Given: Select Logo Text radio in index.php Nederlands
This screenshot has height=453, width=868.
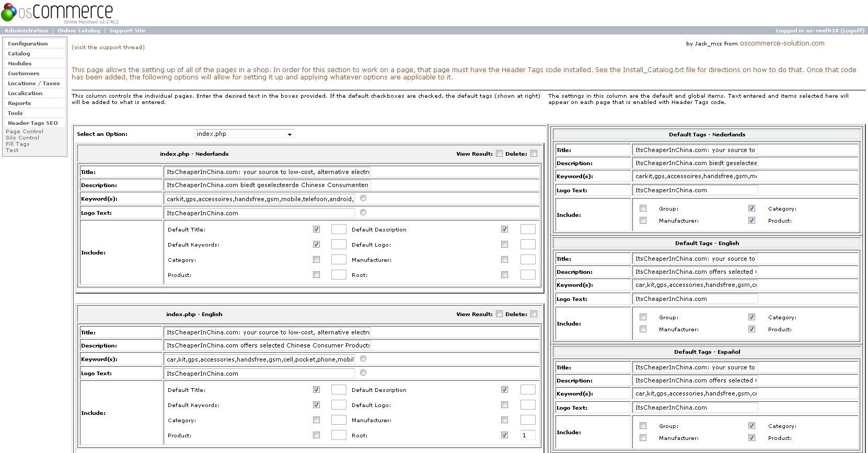Looking at the screenshot, I should [363, 212].
